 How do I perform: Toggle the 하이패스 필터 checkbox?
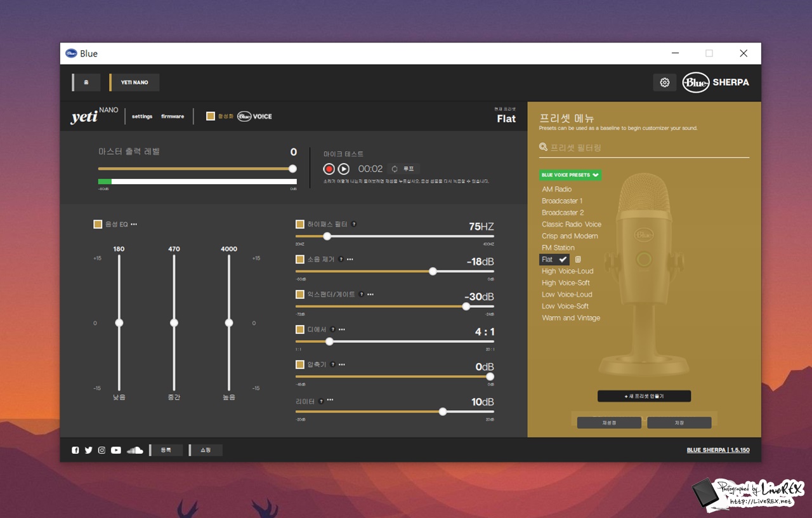(300, 224)
